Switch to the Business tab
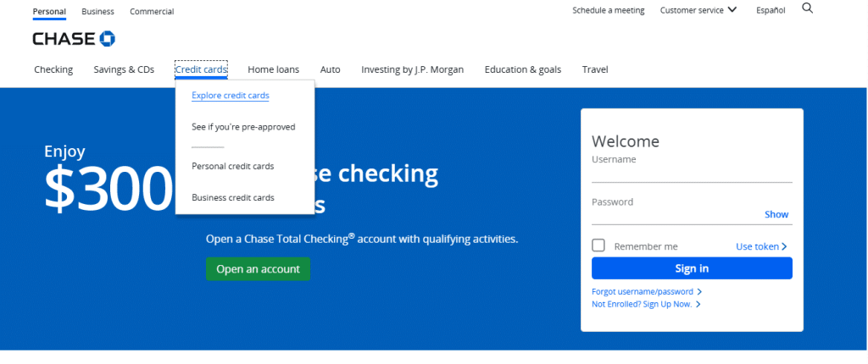This screenshot has height=364, width=868. tap(97, 12)
